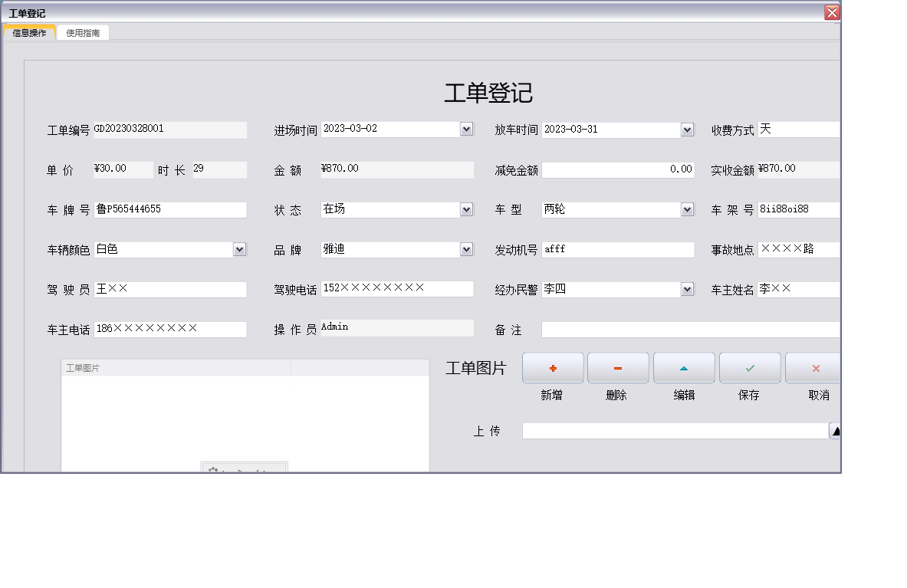This screenshot has width=907, height=588.
Task: Open the 经办民警 dropdown showing 李四
Action: (686, 289)
